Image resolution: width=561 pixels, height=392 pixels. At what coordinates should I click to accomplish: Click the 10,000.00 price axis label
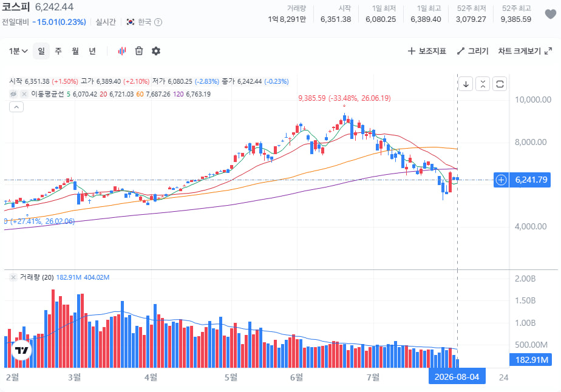532,100
